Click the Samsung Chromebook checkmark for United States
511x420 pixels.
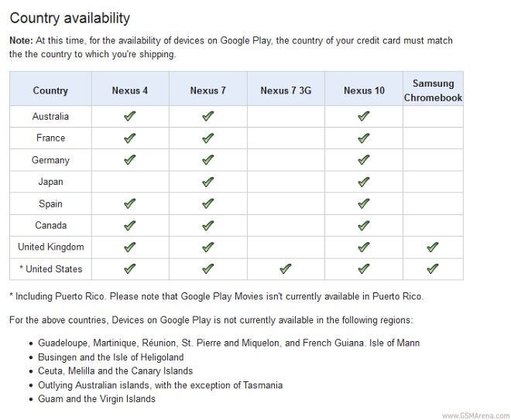click(433, 269)
